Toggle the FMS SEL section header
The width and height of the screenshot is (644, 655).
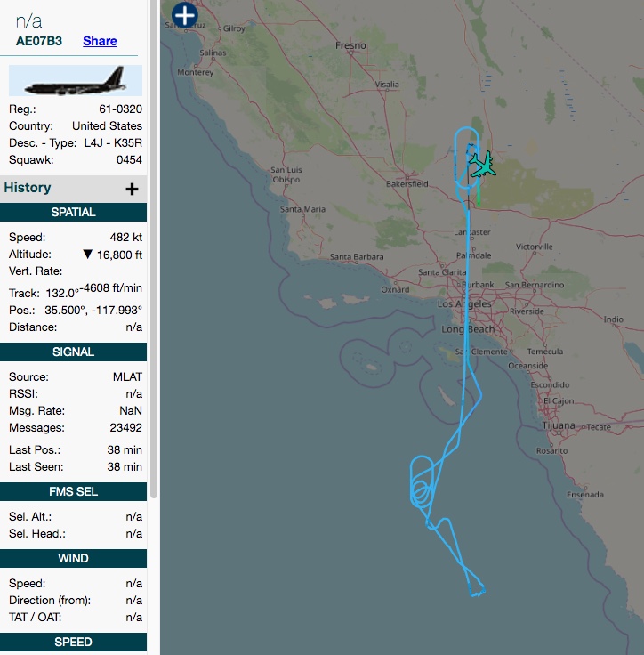tap(73, 491)
